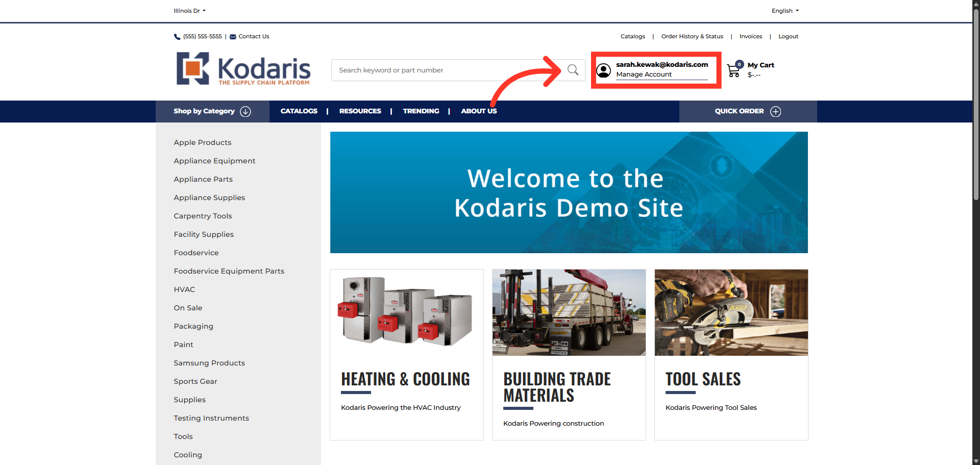
Task: Open the shopping cart icon
Action: pyautogui.click(x=734, y=70)
